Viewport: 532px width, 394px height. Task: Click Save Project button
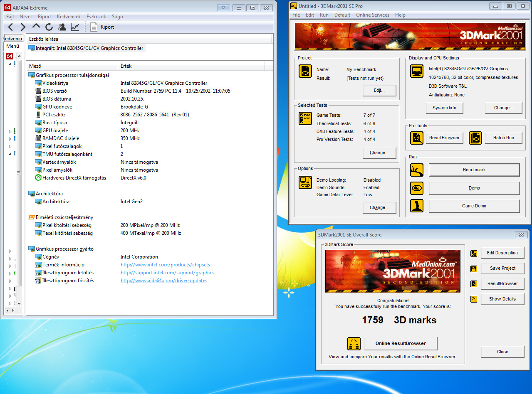pos(502,268)
